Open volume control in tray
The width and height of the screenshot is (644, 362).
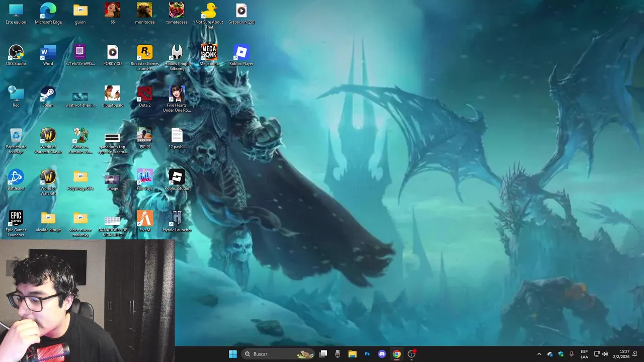(605, 354)
